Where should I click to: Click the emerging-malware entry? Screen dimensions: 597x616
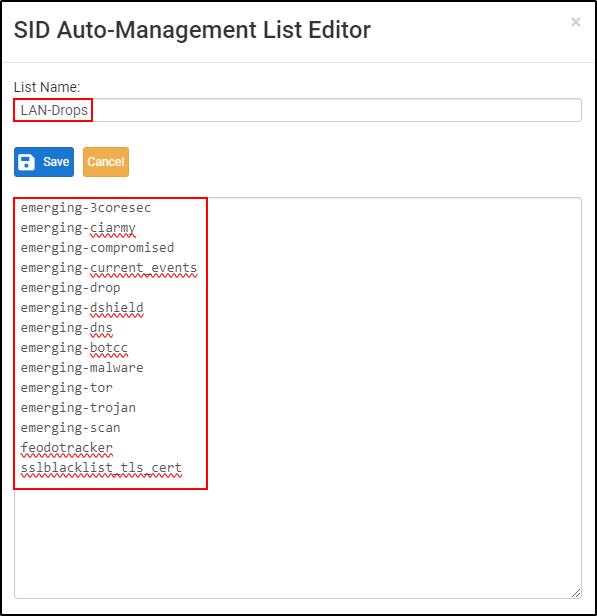(82, 368)
